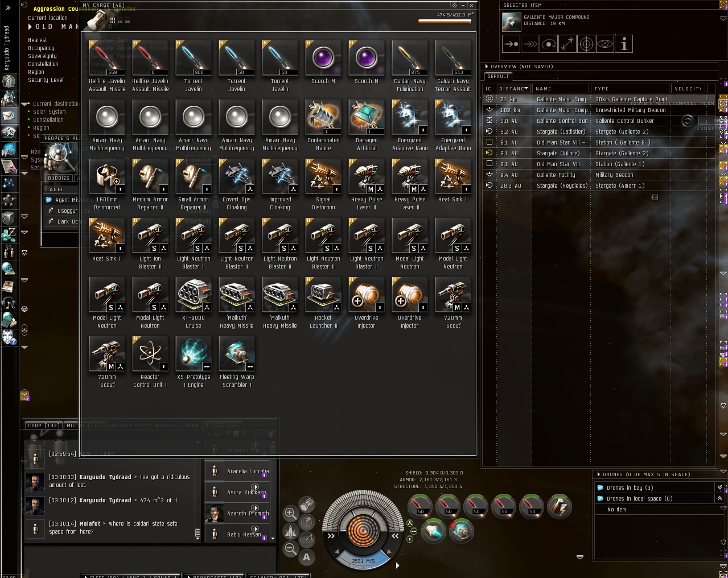Select Stargate (Ladistier) in the overview
728x578 pixels.
click(599, 131)
